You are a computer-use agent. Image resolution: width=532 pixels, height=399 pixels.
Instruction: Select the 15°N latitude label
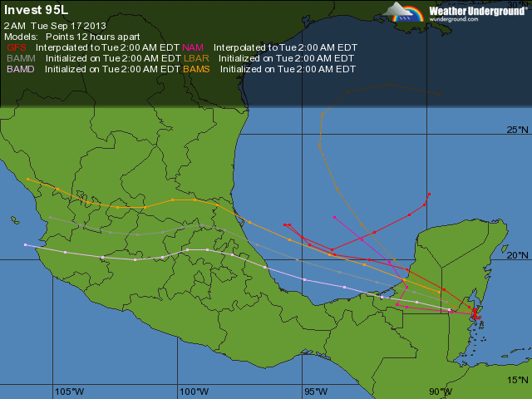(x=517, y=380)
